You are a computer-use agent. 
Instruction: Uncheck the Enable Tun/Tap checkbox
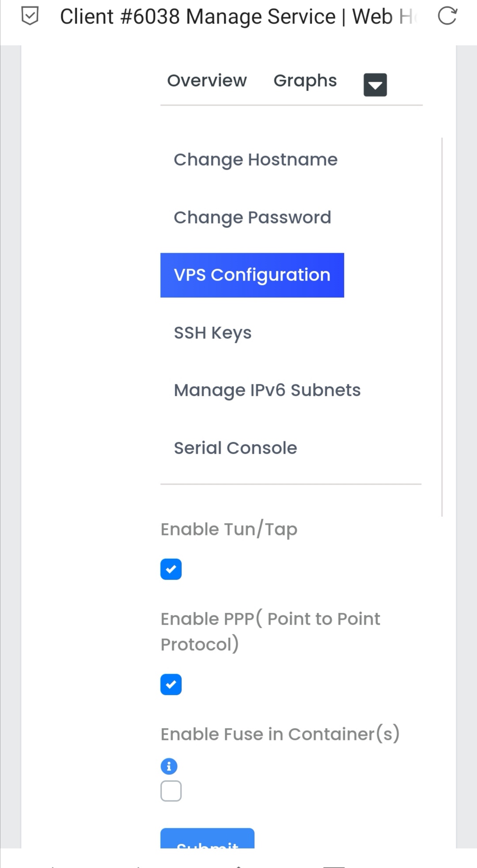171,569
